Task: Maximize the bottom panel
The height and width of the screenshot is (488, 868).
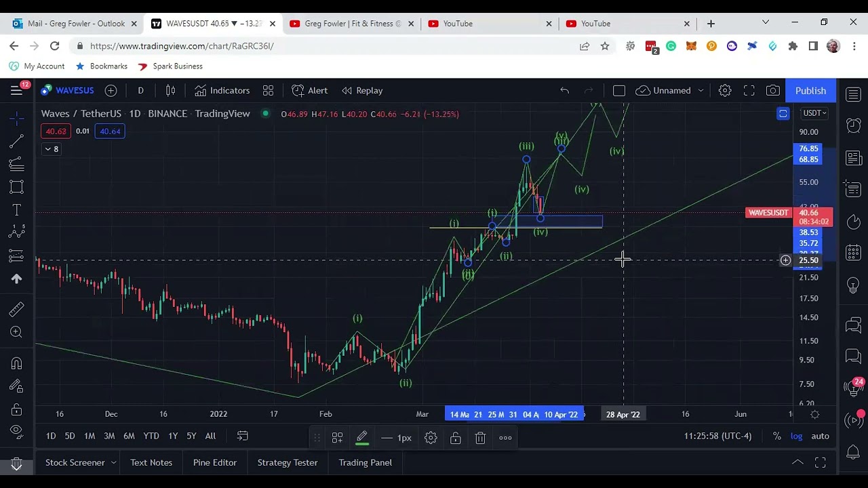Action: pyautogui.click(x=821, y=463)
